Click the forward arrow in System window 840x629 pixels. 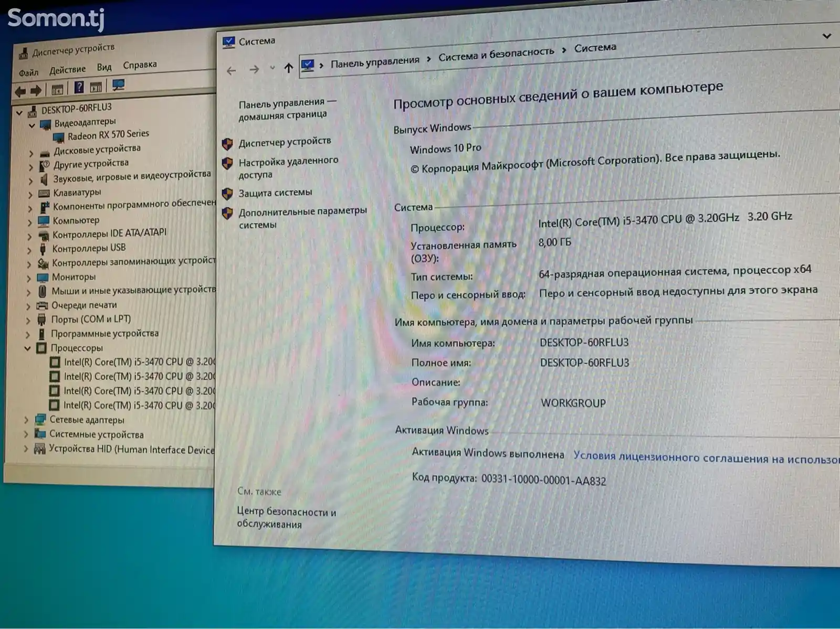click(255, 69)
